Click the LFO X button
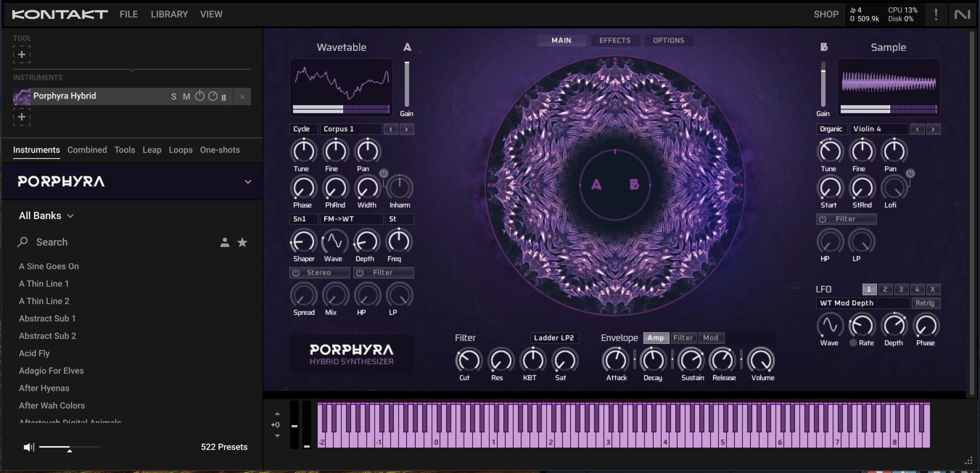This screenshot has width=980, height=473. click(x=933, y=289)
